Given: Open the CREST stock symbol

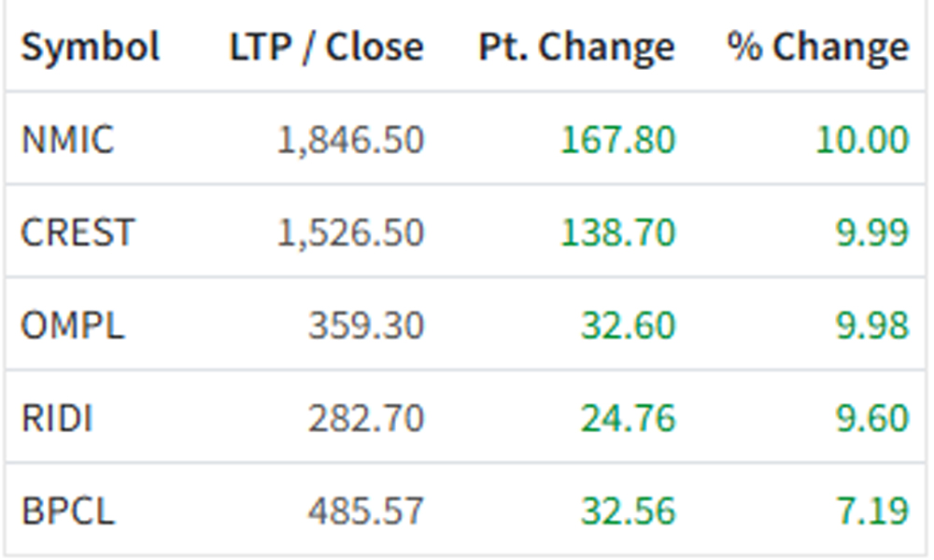Looking at the screenshot, I should (78, 232).
